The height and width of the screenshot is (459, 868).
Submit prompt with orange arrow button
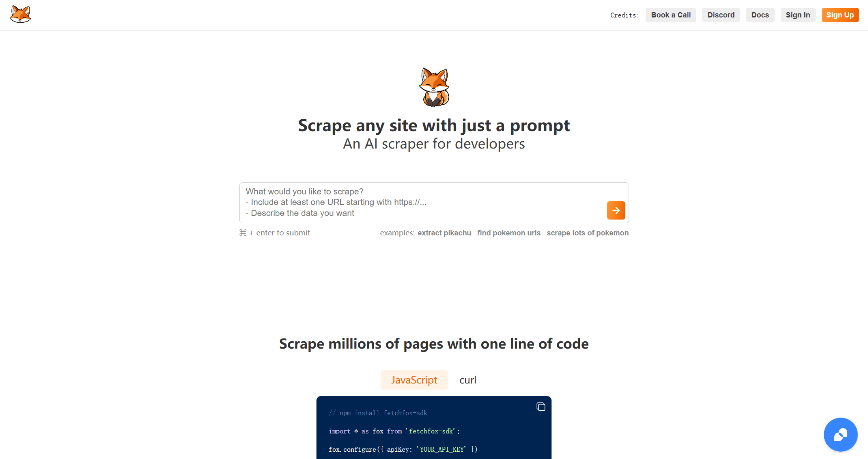point(616,210)
